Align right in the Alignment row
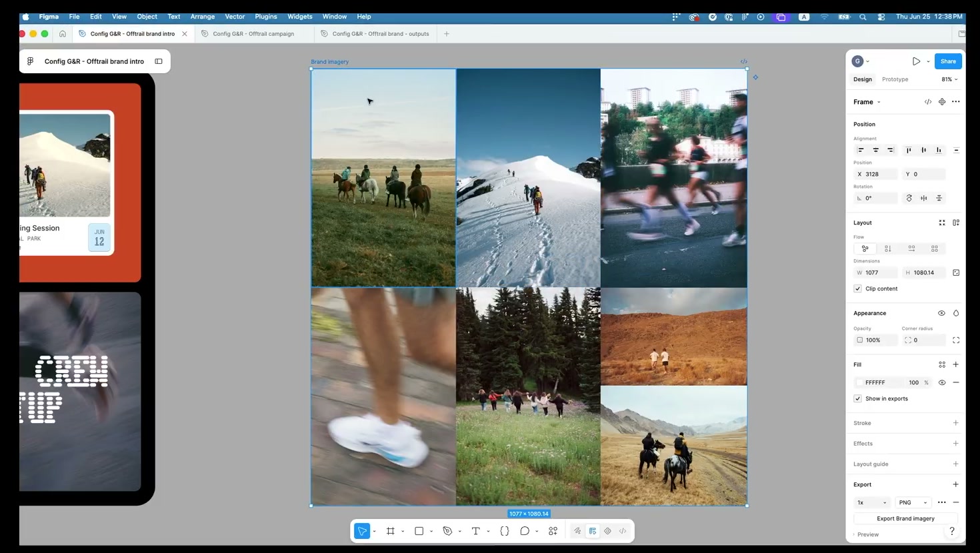Viewport: 980px width, 553px height. tap(891, 150)
